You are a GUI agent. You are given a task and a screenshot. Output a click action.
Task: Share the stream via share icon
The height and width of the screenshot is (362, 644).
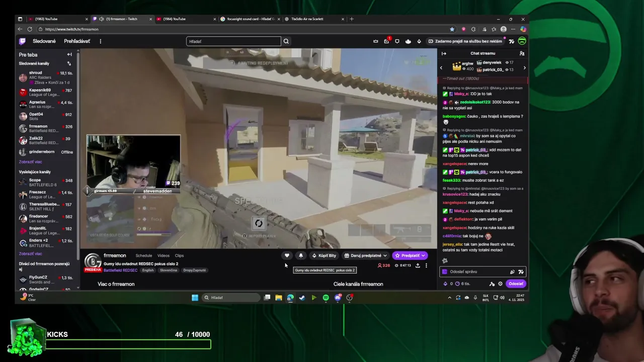(418, 265)
